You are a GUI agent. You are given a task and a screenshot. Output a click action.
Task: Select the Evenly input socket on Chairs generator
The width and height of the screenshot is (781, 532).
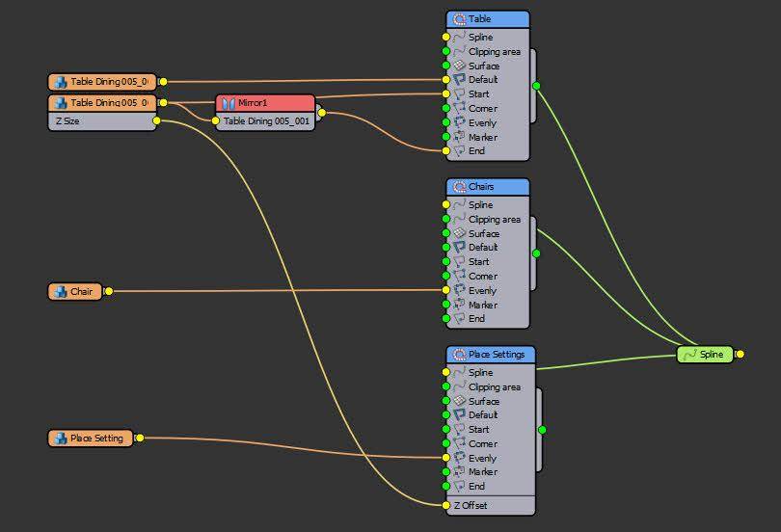(445, 290)
